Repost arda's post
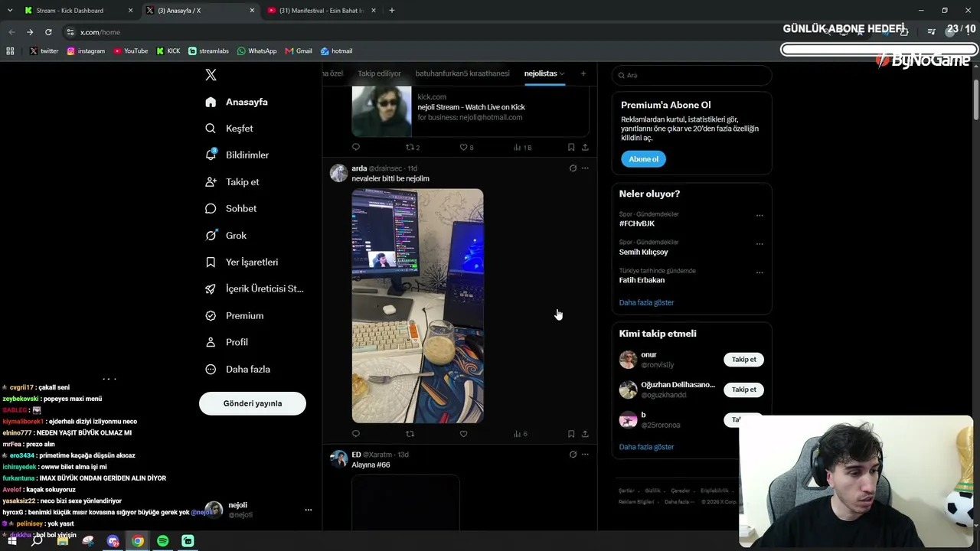Screen dimensions: 980x551 pyautogui.click(x=410, y=434)
